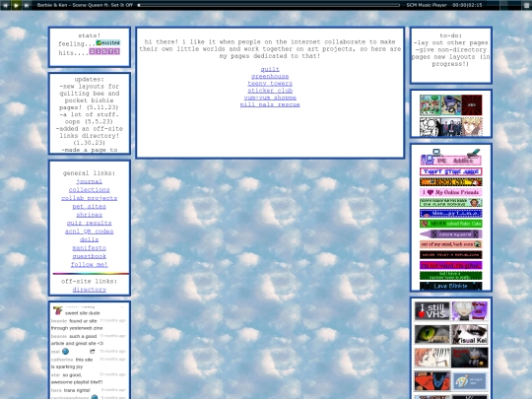Click the purple white-haired character stamp
The image size is (532, 399).
tap(470, 311)
